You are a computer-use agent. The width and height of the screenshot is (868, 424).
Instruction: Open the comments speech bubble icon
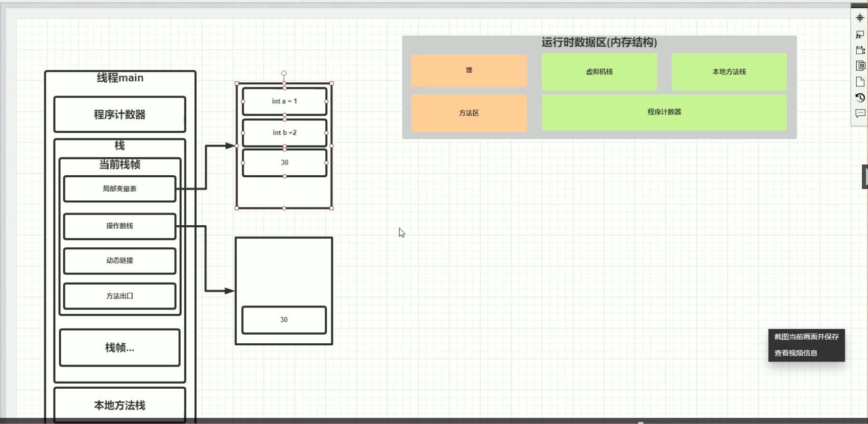pos(860,113)
